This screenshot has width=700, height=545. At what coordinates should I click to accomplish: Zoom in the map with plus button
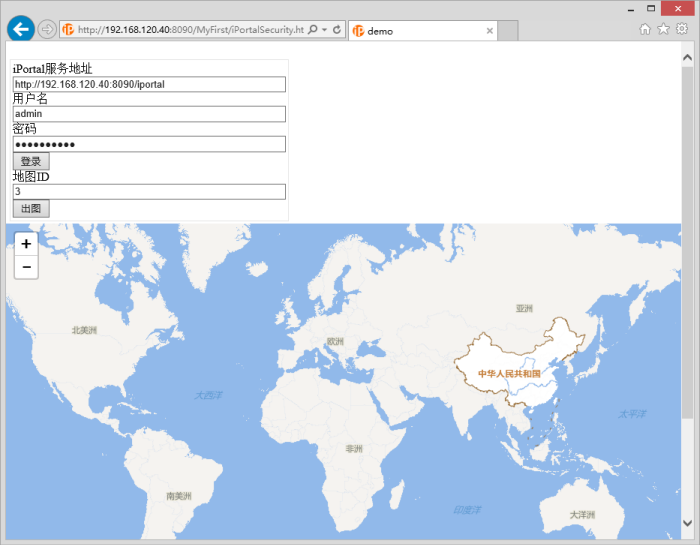pos(26,244)
